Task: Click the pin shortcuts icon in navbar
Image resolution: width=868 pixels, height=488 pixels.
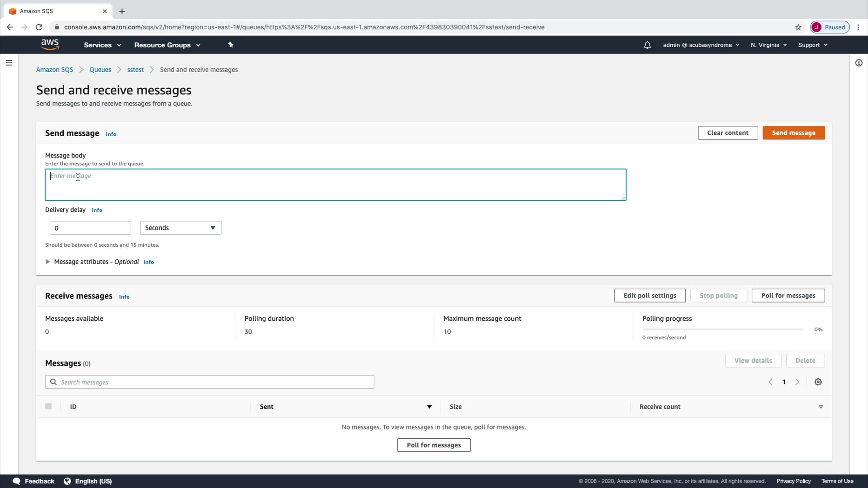Action: (x=231, y=45)
